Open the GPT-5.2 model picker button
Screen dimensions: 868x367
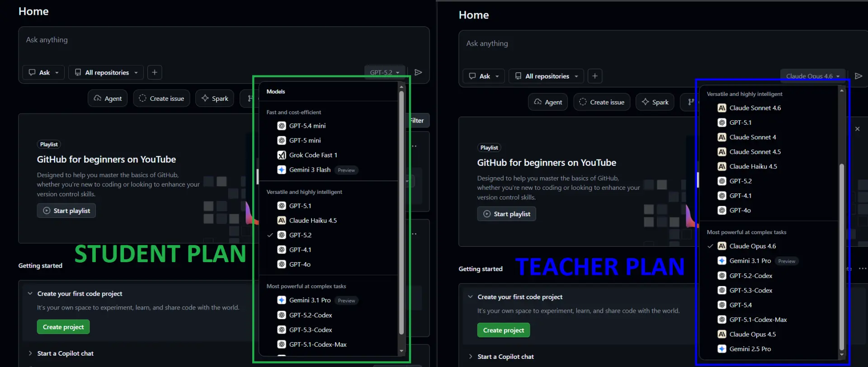click(x=385, y=72)
